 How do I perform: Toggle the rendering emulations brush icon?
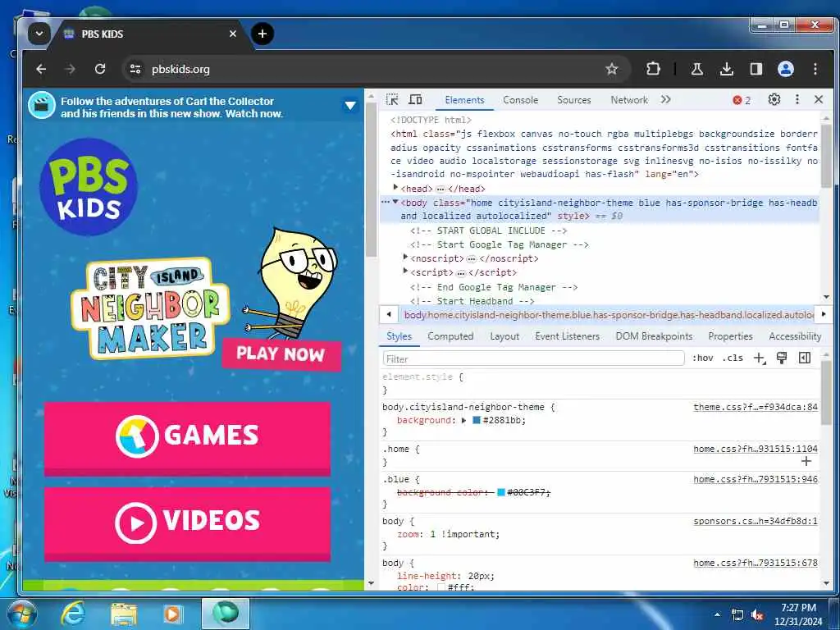click(x=782, y=358)
